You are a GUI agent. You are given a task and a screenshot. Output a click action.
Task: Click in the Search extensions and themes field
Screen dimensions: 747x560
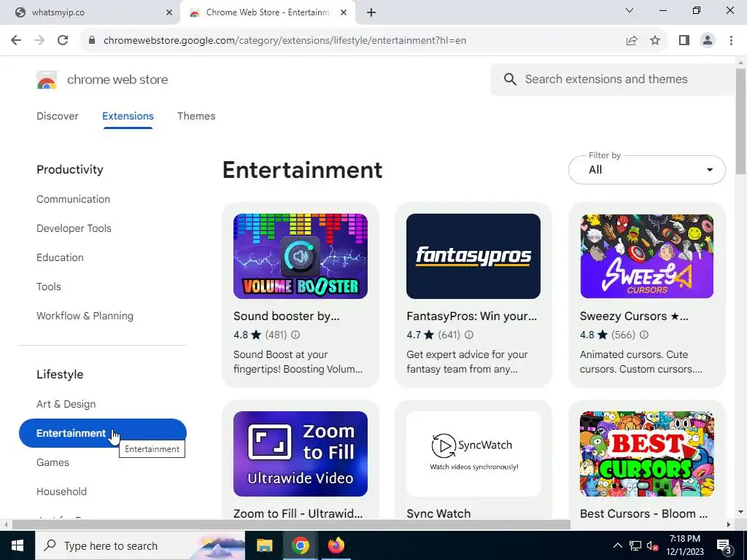click(614, 79)
